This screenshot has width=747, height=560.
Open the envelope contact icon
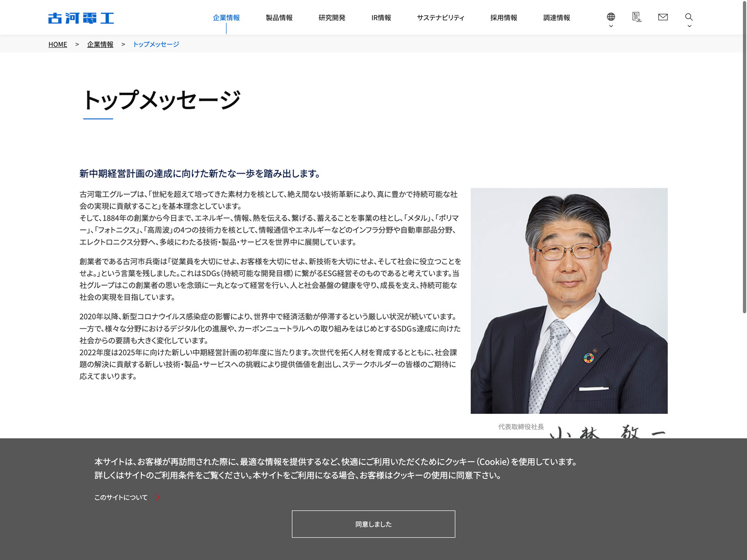[662, 17]
